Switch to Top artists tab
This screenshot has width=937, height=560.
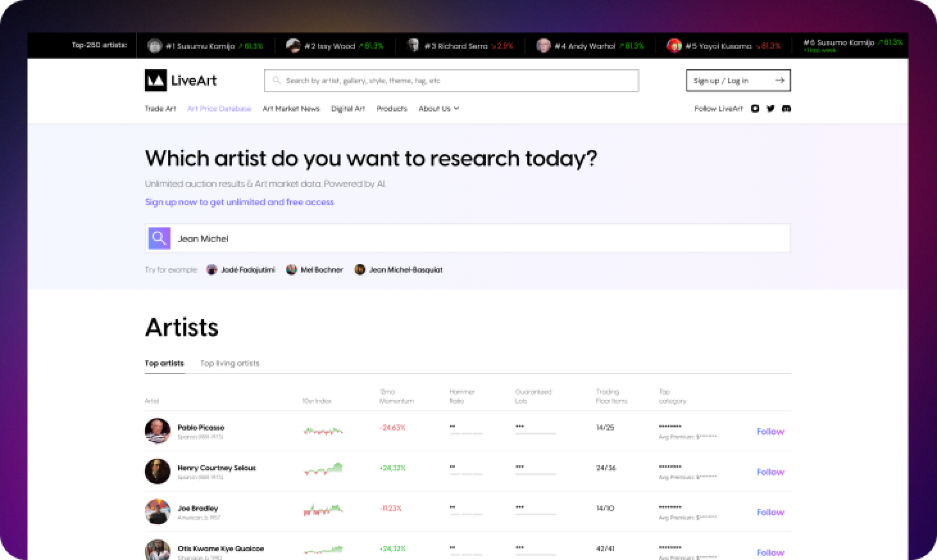click(x=164, y=363)
